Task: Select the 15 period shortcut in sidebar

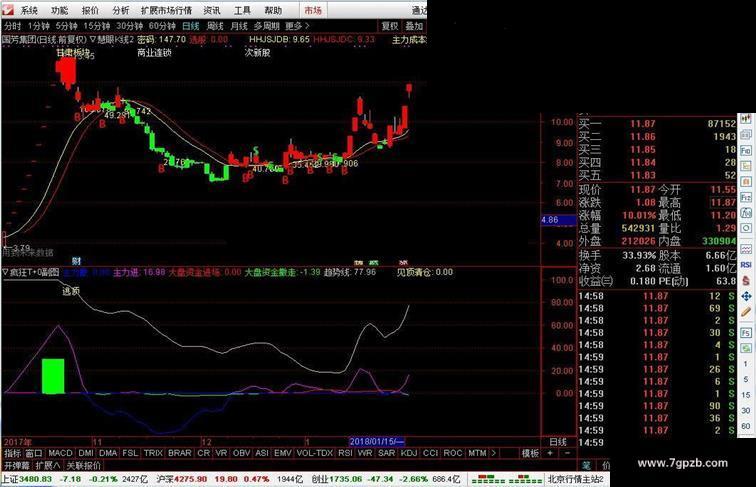Action: (x=746, y=395)
